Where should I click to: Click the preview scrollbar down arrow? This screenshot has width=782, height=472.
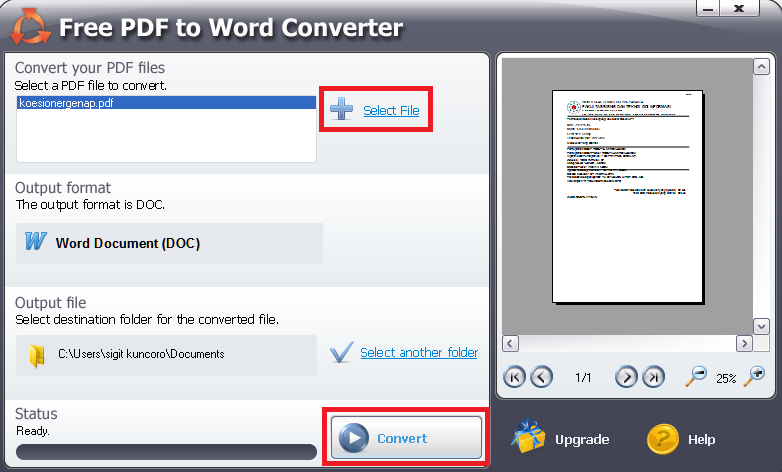(761, 326)
